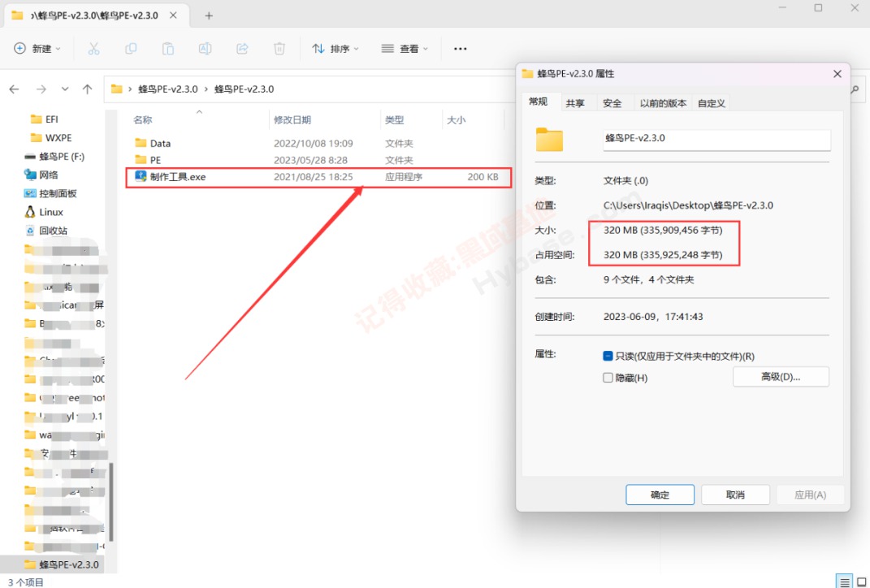Click the Copy icon in toolbar
Screen dimensions: 870x588
pyautogui.click(x=131, y=49)
